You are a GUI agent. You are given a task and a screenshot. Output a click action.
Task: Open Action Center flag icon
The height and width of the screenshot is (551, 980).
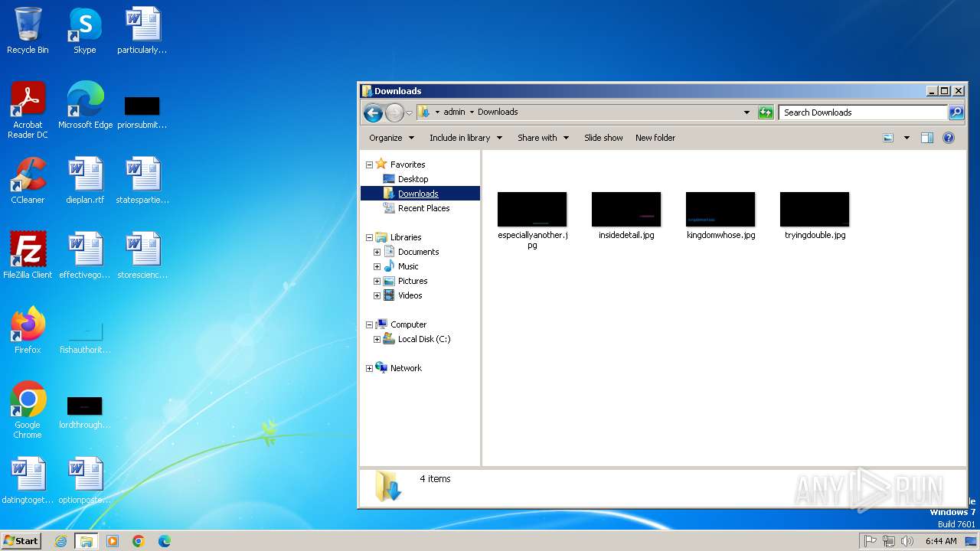pyautogui.click(x=871, y=541)
